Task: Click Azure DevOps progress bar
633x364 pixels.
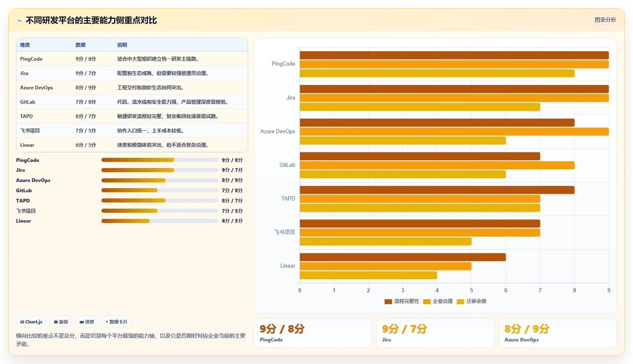Action: 160,180
